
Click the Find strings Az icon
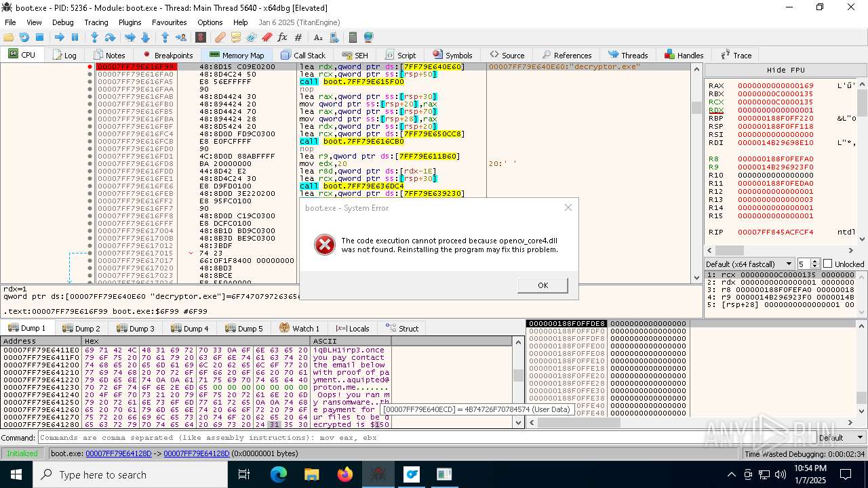click(318, 37)
